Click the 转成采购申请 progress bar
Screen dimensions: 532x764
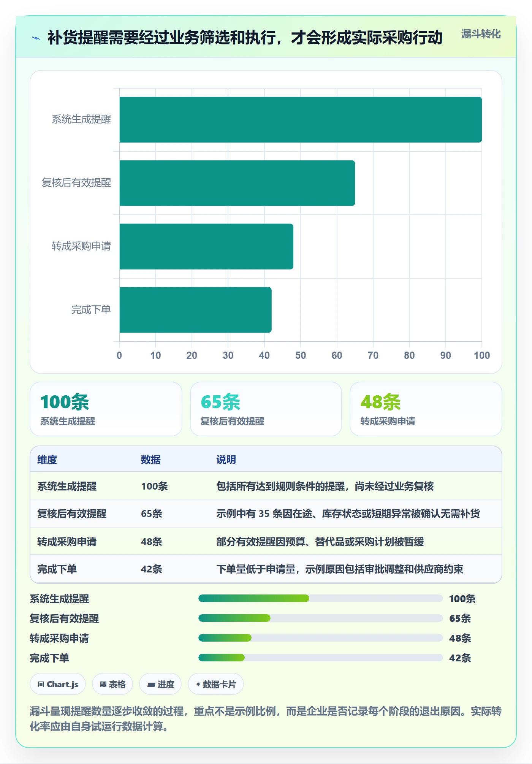320,638
